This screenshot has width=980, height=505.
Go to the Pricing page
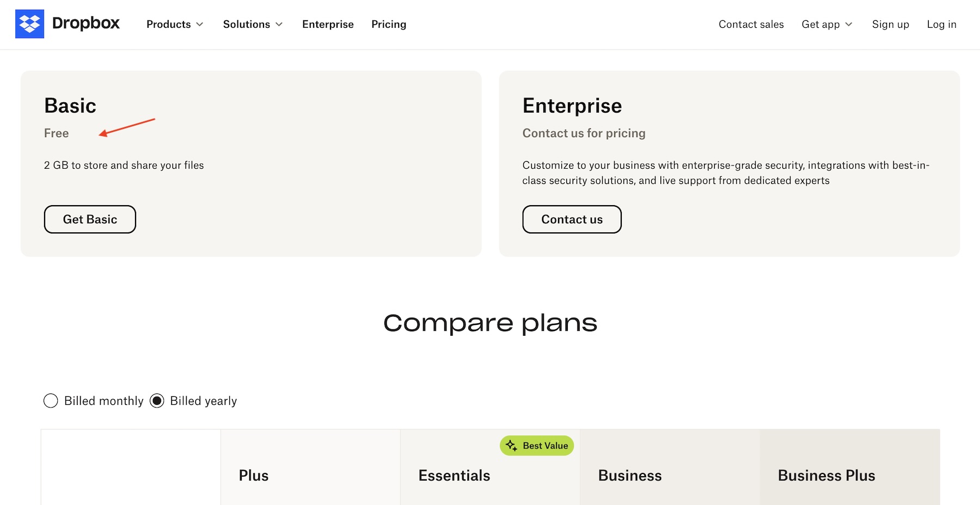coord(389,24)
